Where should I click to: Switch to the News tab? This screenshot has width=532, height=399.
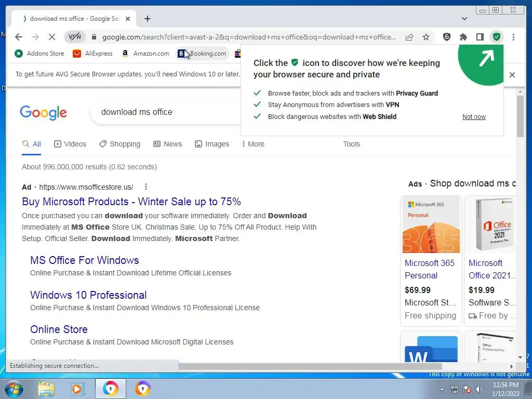click(167, 144)
